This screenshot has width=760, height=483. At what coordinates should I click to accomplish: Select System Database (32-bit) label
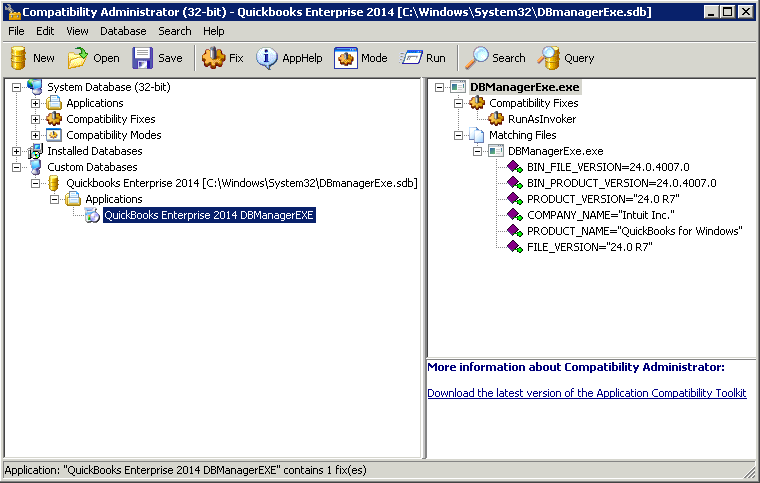tap(109, 87)
